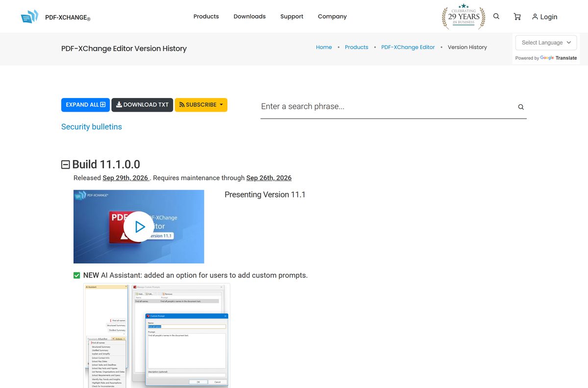Image resolution: width=588 pixels, height=388 pixels.
Task: Play the Presenting Version 11.1 video
Action: 139,226
